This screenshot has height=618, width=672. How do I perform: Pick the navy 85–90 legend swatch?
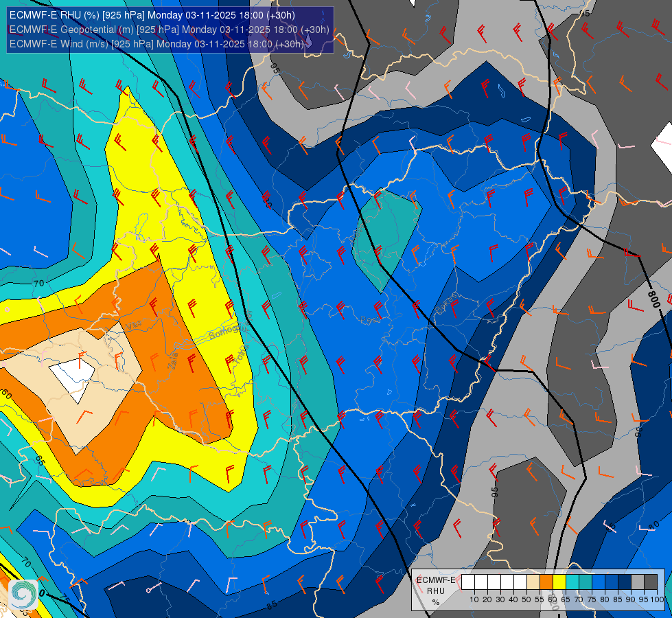[625, 582]
